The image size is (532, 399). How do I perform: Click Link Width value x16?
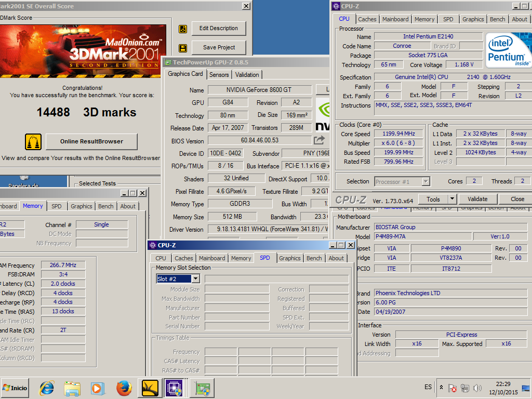417,344
